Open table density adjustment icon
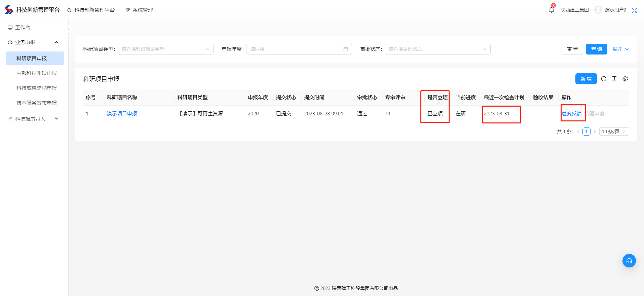 pyautogui.click(x=614, y=79)
